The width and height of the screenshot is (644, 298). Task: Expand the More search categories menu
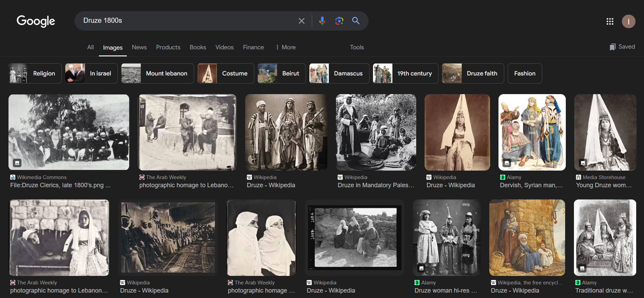[286, 47]
